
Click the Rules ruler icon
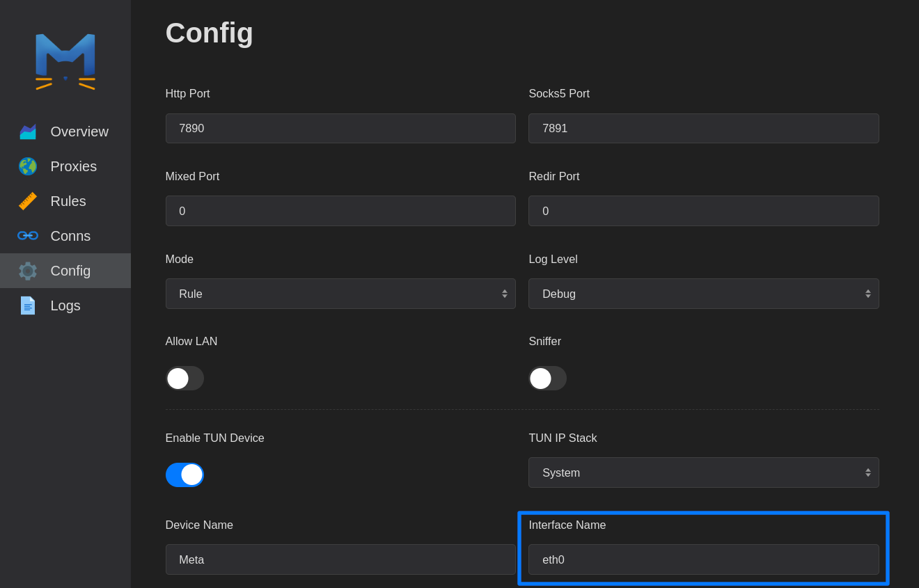coord(28,201)
